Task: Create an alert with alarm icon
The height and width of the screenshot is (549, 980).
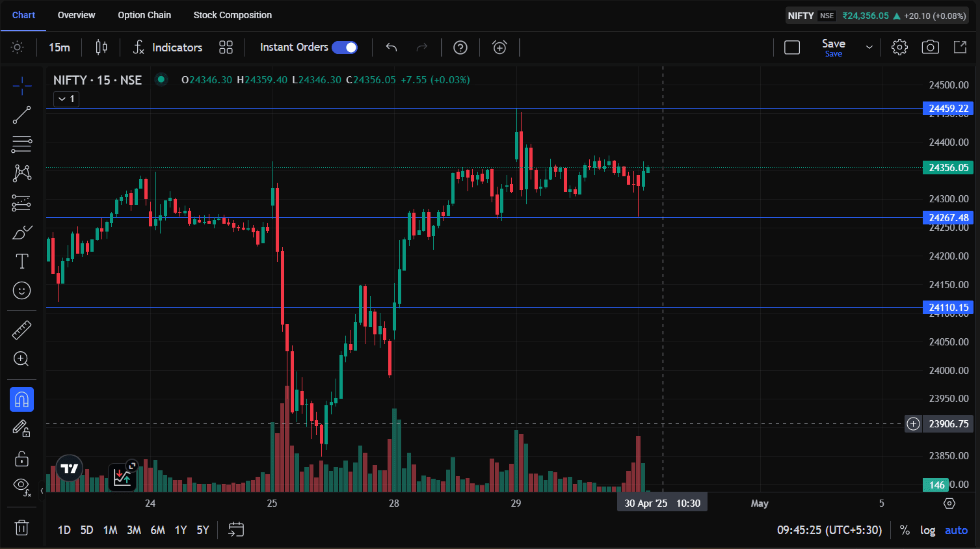Action: (499, 47)
